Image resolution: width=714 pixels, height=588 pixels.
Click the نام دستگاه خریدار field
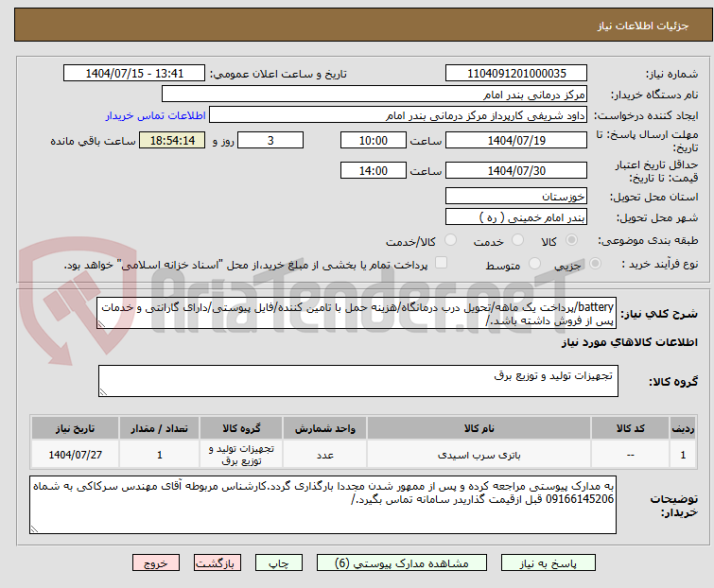tap(374, 95)
